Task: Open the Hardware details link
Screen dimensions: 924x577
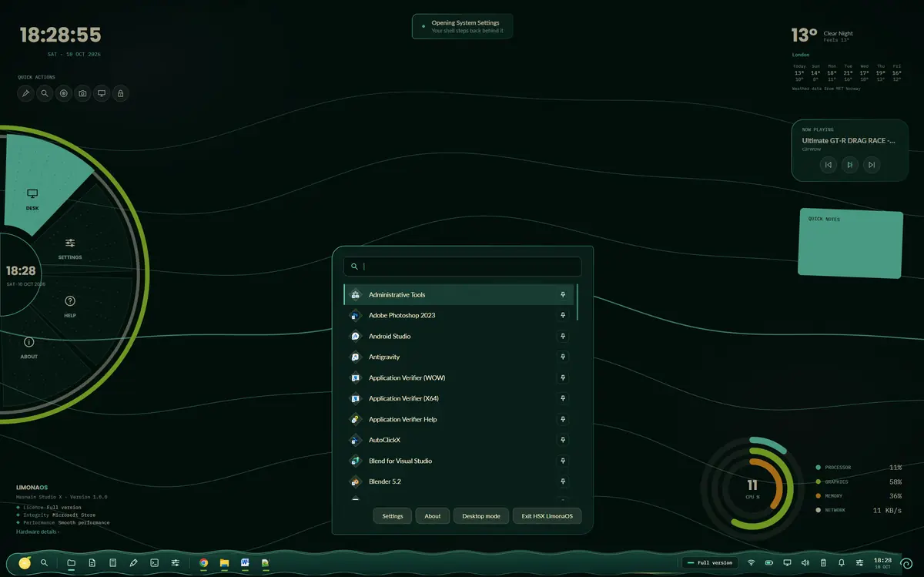Action: [38, 532]
